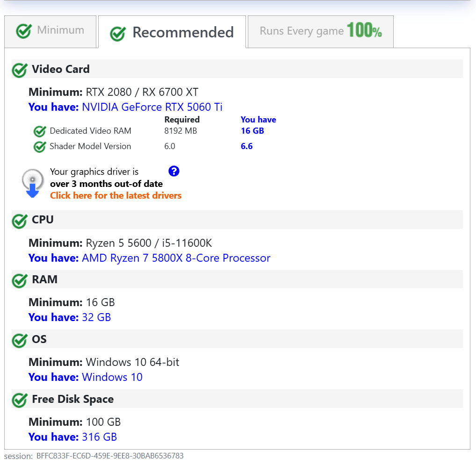Click the Windows 10 'You have' value
476x465 pixels.
coord(112,377)
